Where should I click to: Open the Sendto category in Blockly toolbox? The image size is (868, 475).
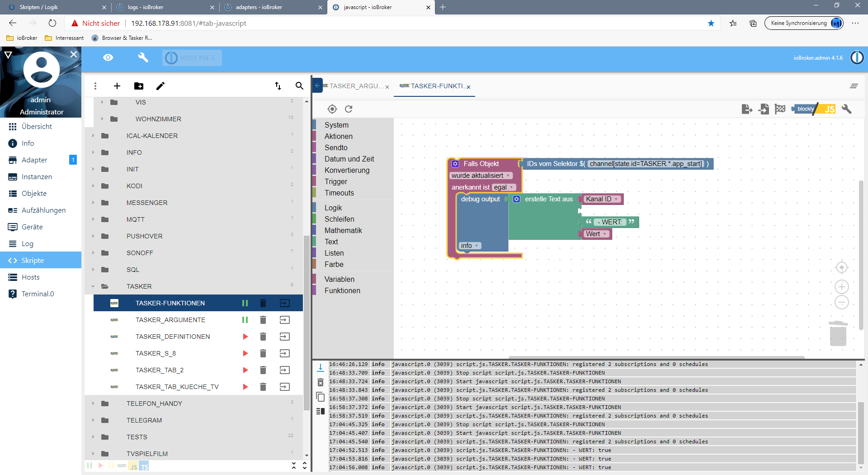[336, 147]
